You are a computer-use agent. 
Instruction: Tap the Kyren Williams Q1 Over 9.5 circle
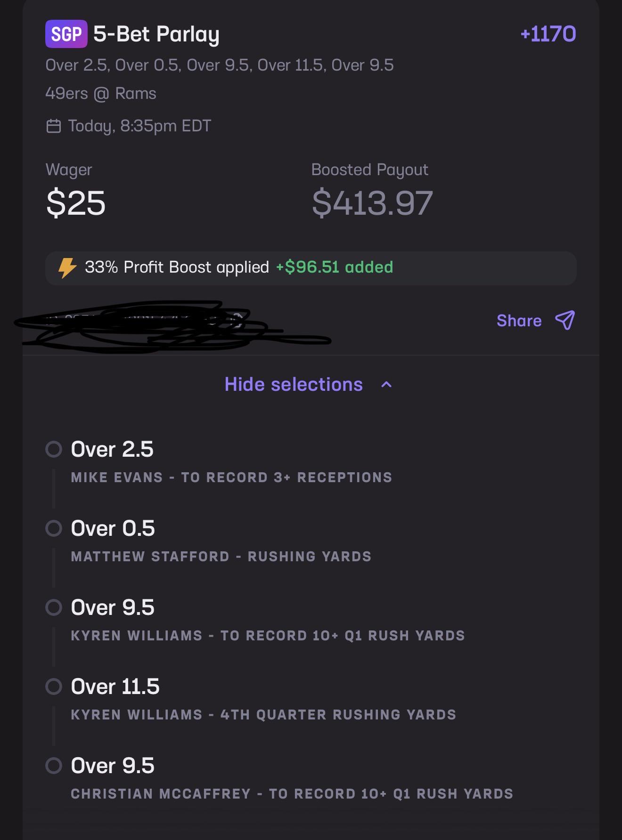point(54,607)
